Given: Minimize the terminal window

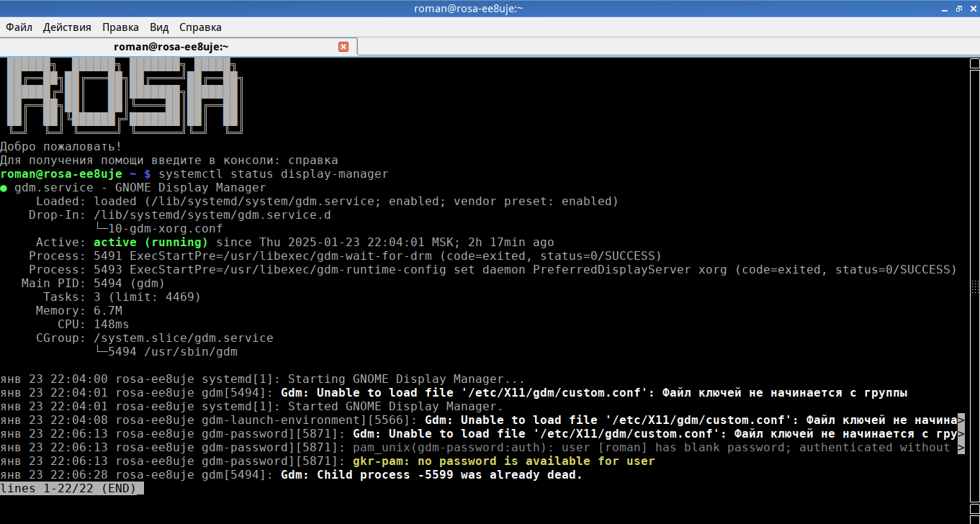Looking at the screenshot, I should point(946,9).
